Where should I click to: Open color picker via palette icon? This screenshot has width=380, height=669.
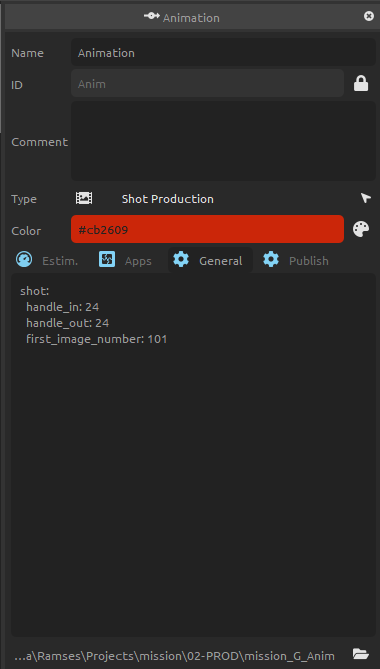361,230
